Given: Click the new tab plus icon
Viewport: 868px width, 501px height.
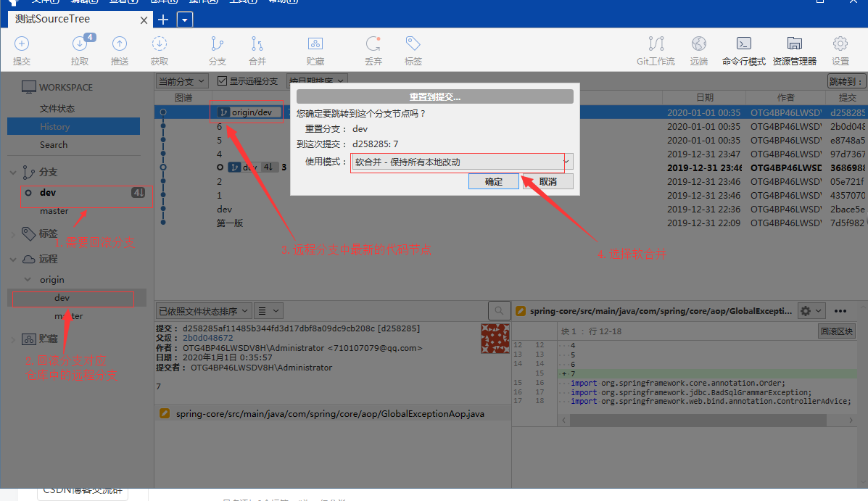Looking at the screenshot, I should [162, 20].
